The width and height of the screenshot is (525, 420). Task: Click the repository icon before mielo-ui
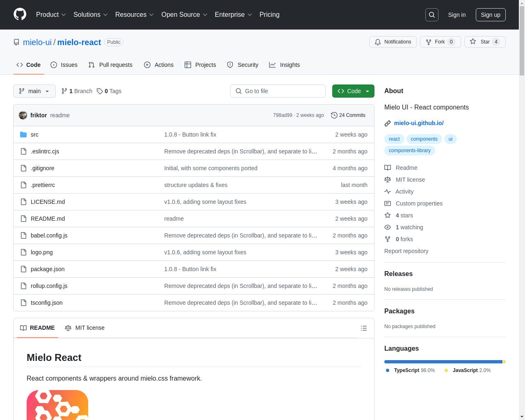tap(16, 42)
